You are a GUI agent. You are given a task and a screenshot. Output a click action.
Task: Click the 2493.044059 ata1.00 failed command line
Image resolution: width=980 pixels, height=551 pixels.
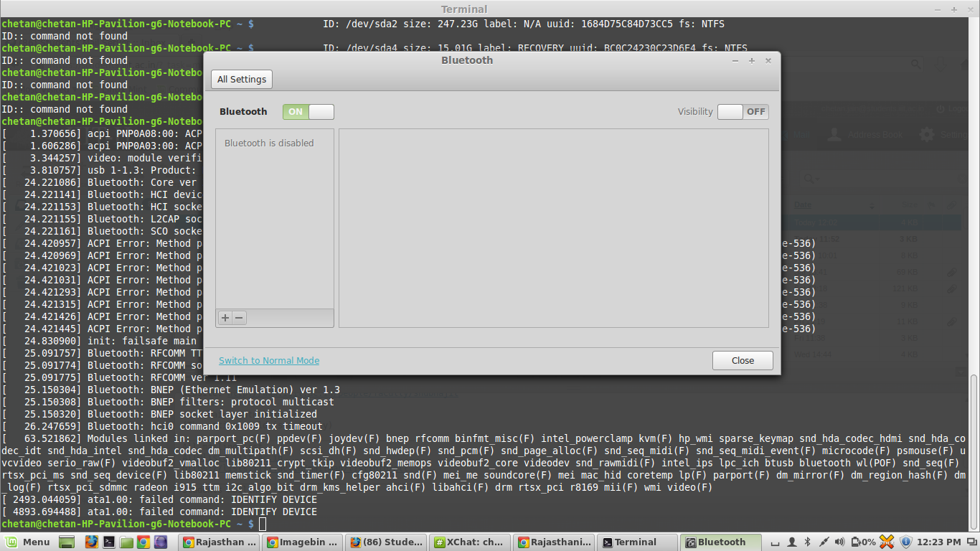(x=159, y=499)
